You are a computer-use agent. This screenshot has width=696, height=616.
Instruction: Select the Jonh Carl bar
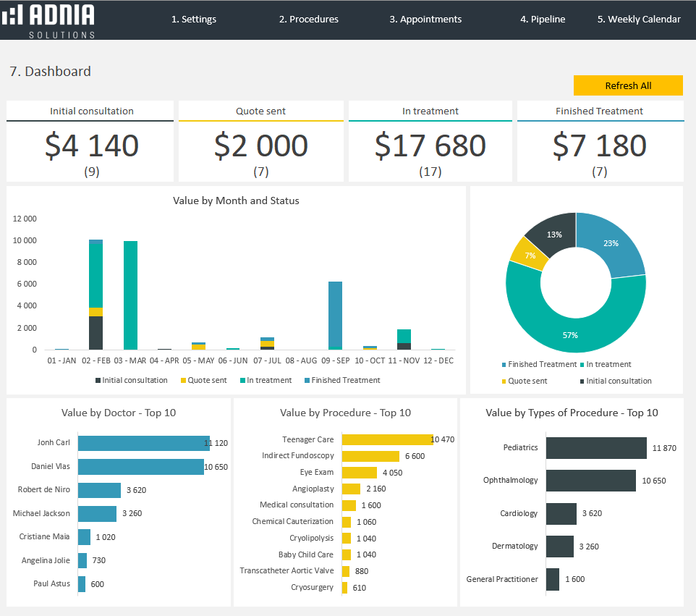pyautogui.click(x=143, y=443)
